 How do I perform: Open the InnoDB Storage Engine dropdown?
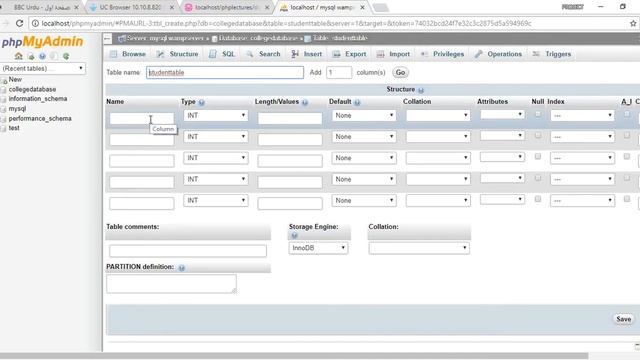318,248
